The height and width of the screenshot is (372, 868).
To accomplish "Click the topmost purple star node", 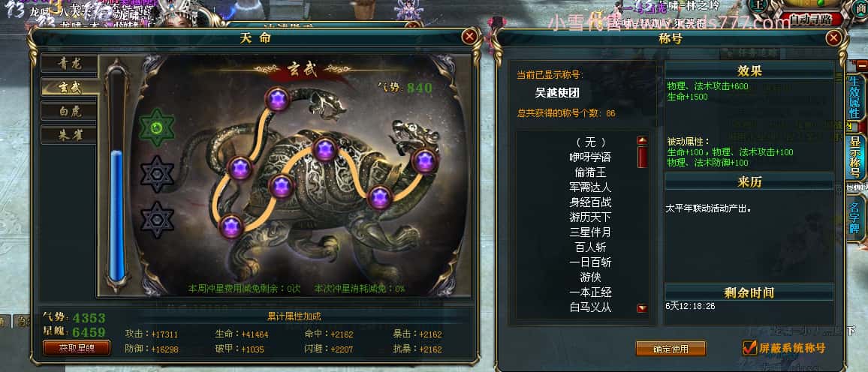I will pos(277,100).
